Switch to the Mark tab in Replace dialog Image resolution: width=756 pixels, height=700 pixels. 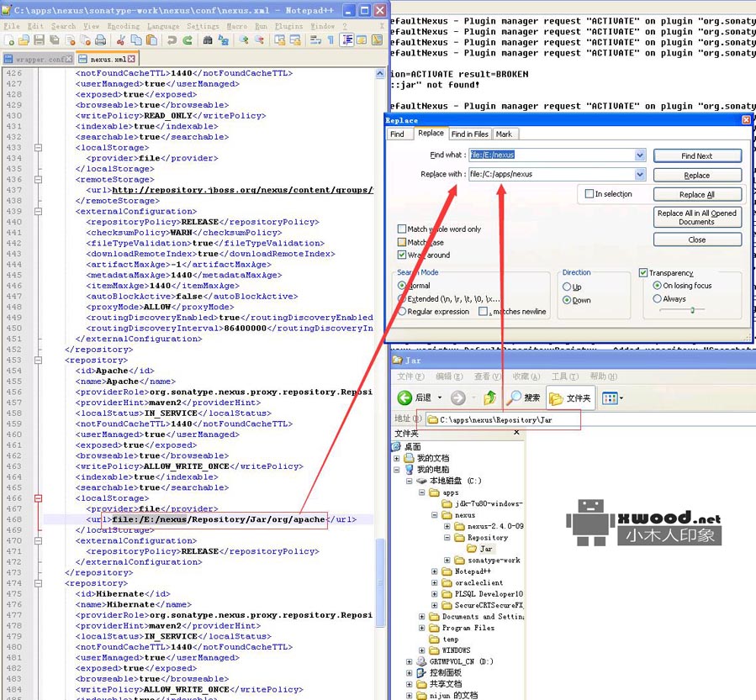pos(504,134)
